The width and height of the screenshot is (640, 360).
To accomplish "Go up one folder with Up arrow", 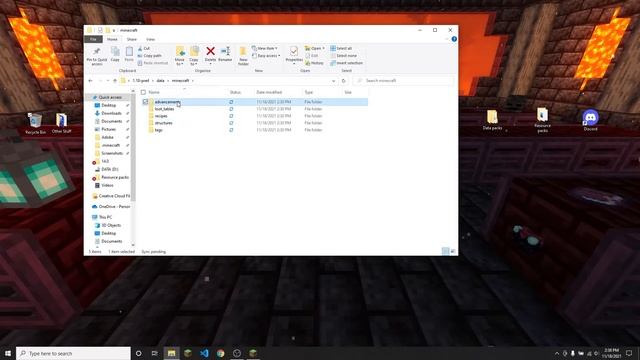I will (115, 81).
